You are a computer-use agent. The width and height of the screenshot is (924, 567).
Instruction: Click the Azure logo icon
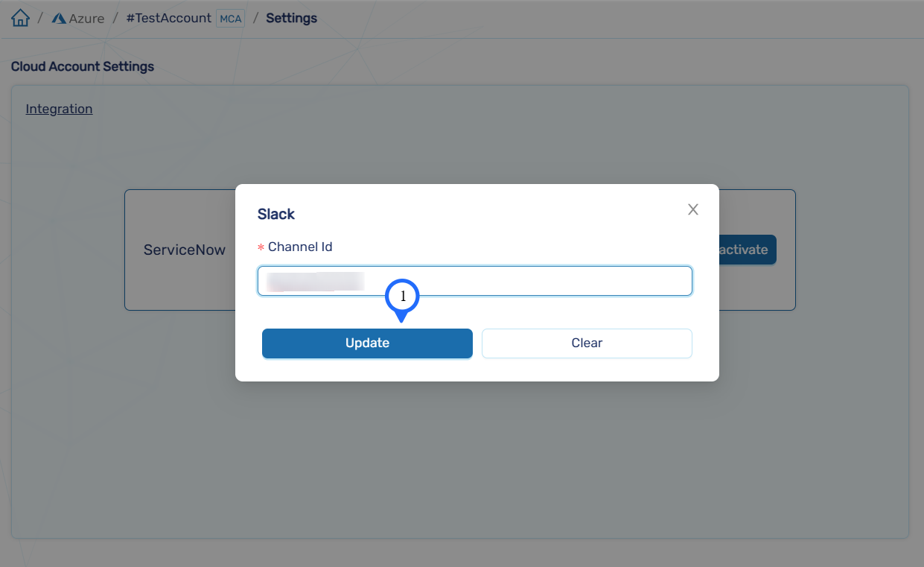coord(59,19)
